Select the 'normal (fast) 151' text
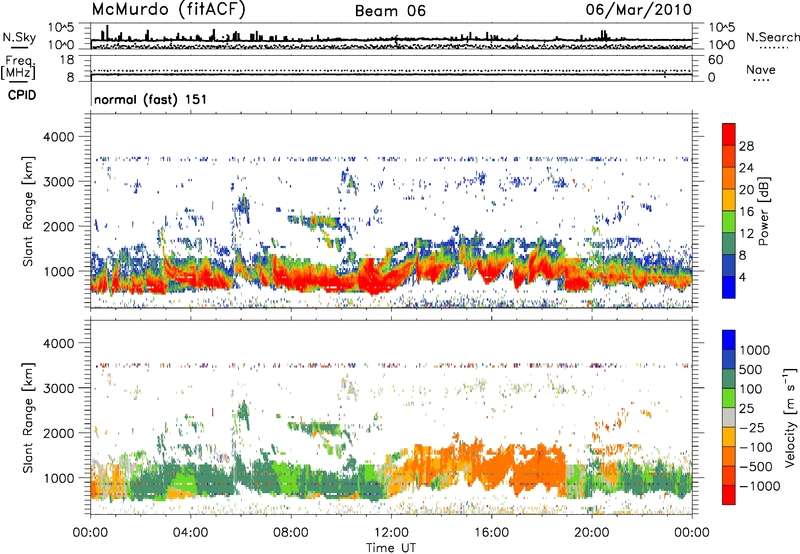 (151, 99)
